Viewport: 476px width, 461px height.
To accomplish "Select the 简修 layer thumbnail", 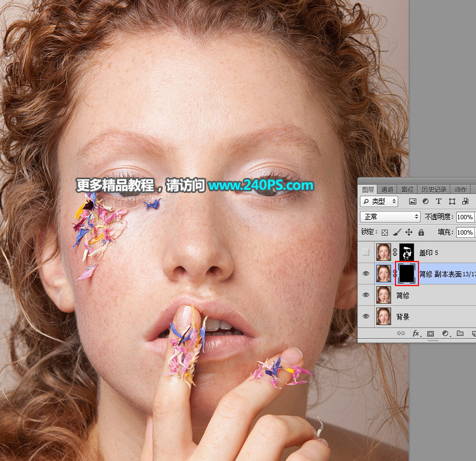I will click(383, 295).
